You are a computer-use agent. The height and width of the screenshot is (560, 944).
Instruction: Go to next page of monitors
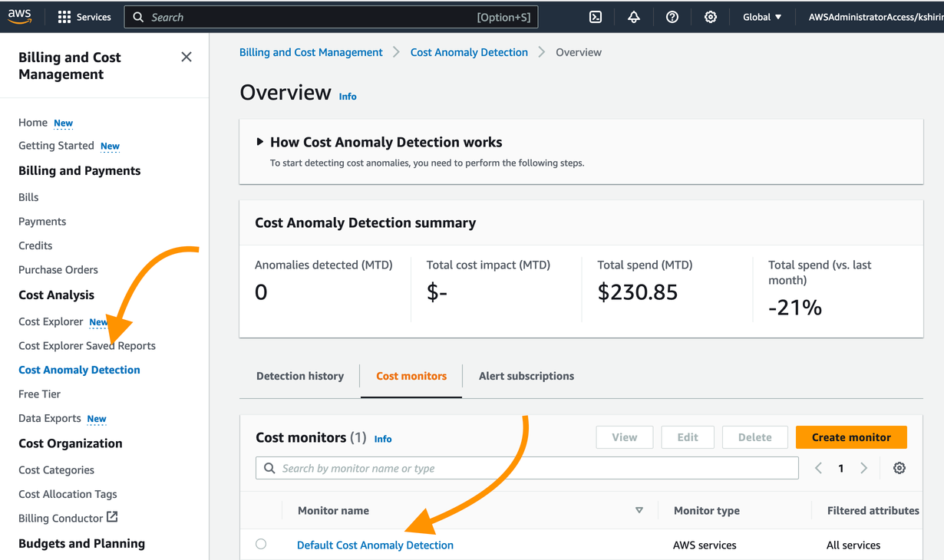tap(864, 468)
